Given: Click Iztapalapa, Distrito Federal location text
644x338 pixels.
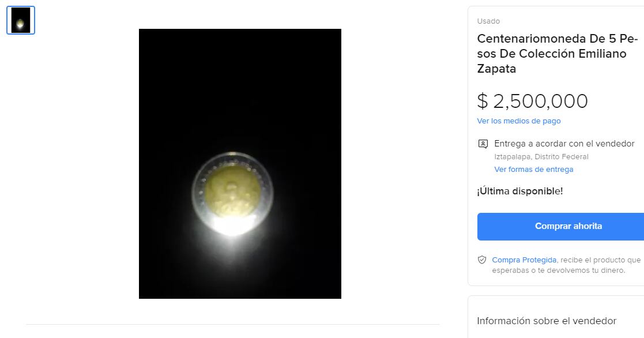Looking at the screenshot, I should [541, 157].
